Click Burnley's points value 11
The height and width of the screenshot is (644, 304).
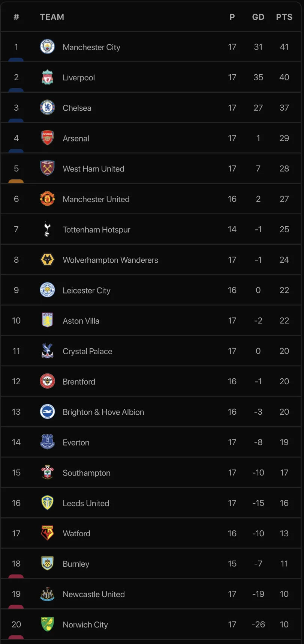(284, 564)
